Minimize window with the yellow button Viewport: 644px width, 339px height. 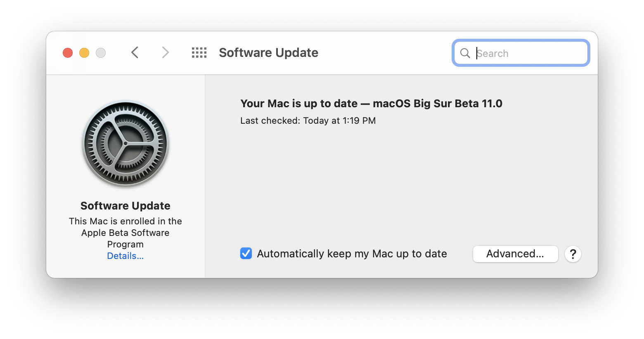pos(84,53)
